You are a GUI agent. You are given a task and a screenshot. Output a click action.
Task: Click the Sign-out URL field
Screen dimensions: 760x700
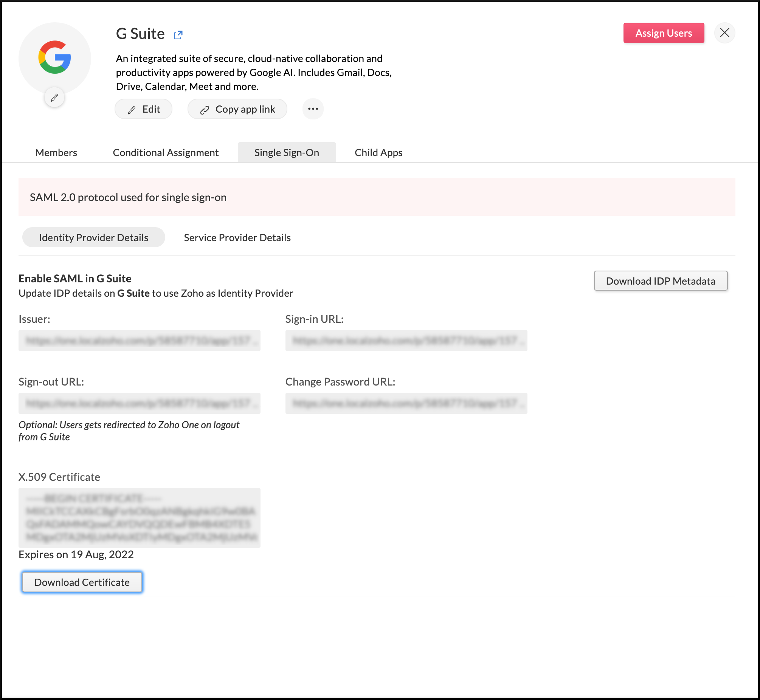pos(140,403)
